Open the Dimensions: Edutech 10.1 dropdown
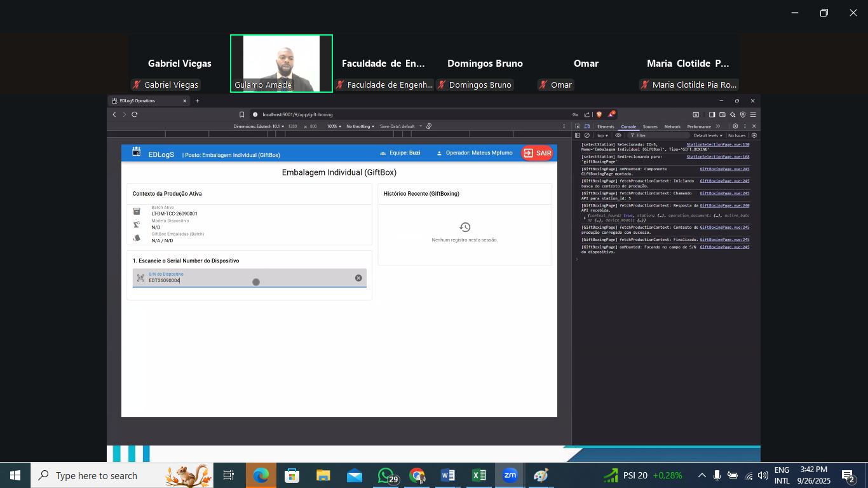 tap(259, 126)
